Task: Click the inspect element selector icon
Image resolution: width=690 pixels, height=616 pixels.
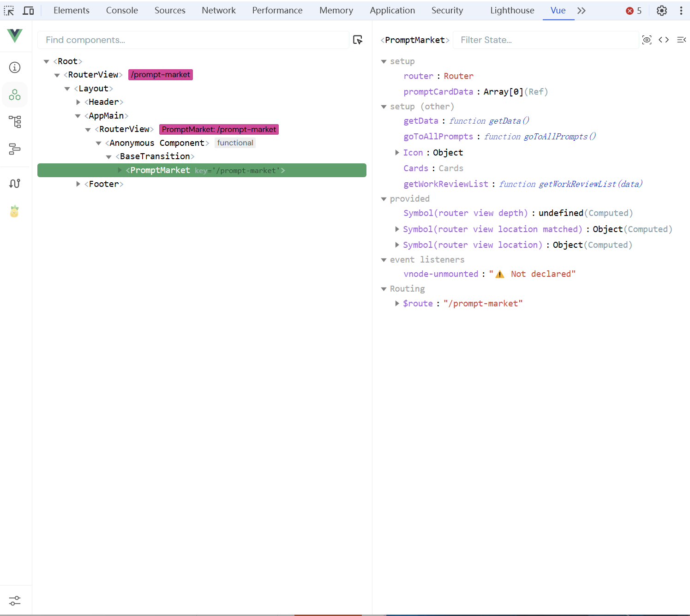Action: pyautogui.click(x=9, y=10)
